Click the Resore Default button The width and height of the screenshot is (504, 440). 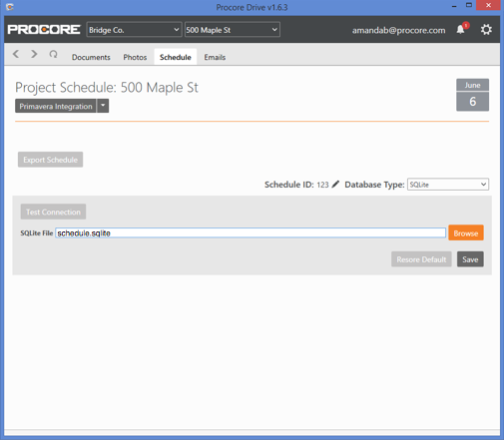tap(421, 259)
